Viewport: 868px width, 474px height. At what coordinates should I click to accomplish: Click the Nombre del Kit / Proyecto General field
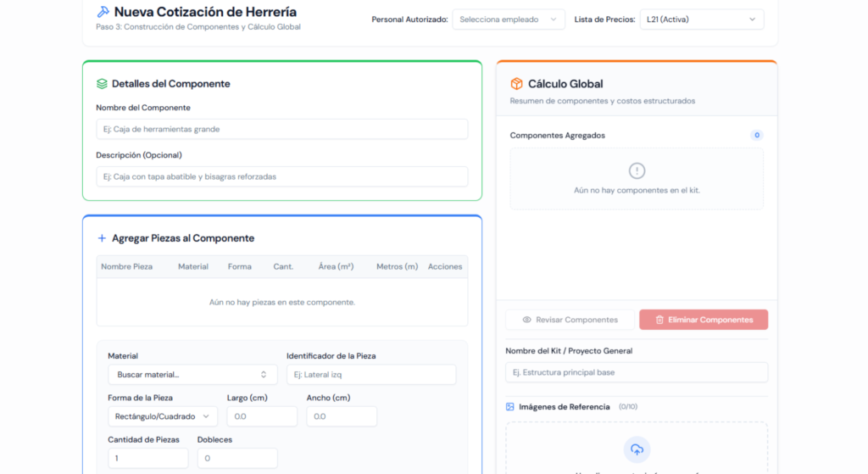pyautogui.click(x=637, y=372)
